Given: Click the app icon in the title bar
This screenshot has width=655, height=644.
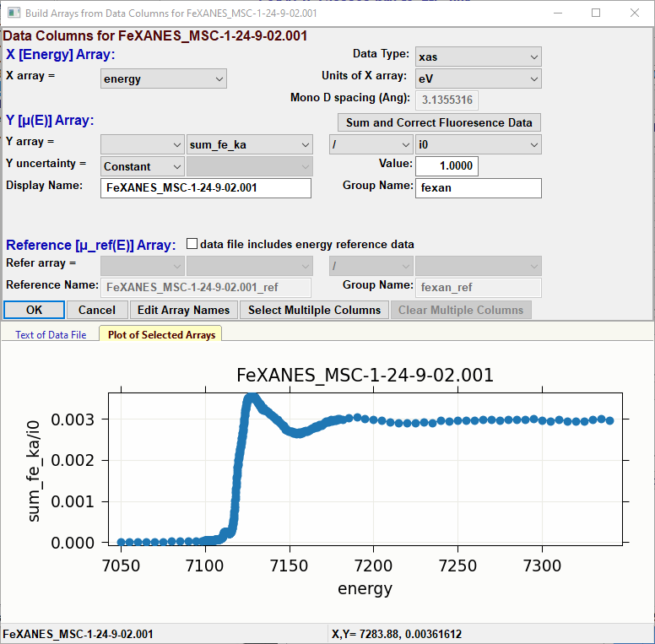Looking at the screenshot, I should (x=14, y=14).
